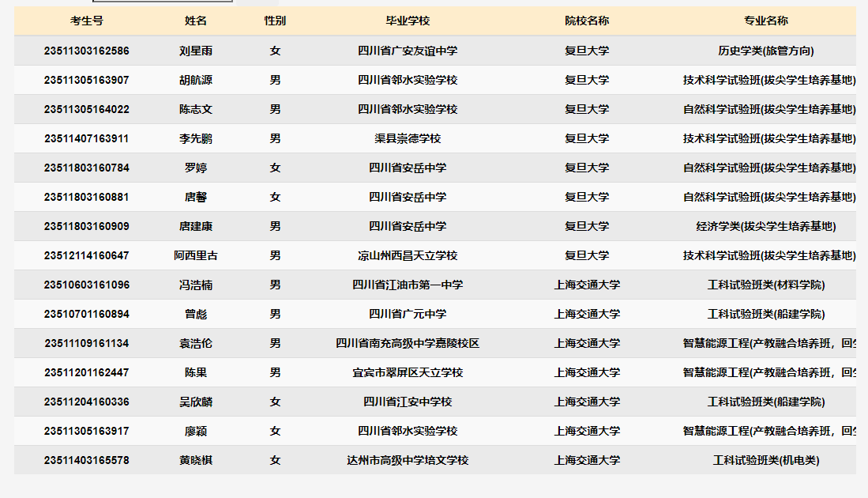Select the name 陈志文

point(195,110)
